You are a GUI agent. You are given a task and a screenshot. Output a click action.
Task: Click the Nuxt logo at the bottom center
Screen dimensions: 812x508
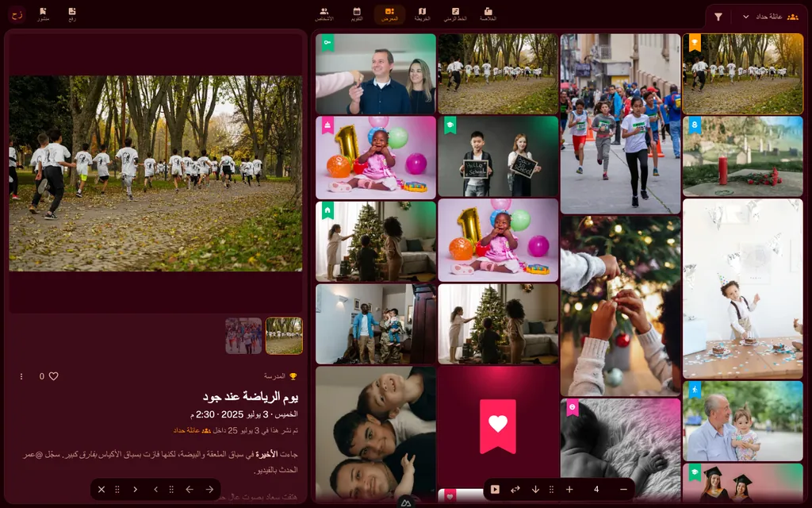click(x=406, y=502)
